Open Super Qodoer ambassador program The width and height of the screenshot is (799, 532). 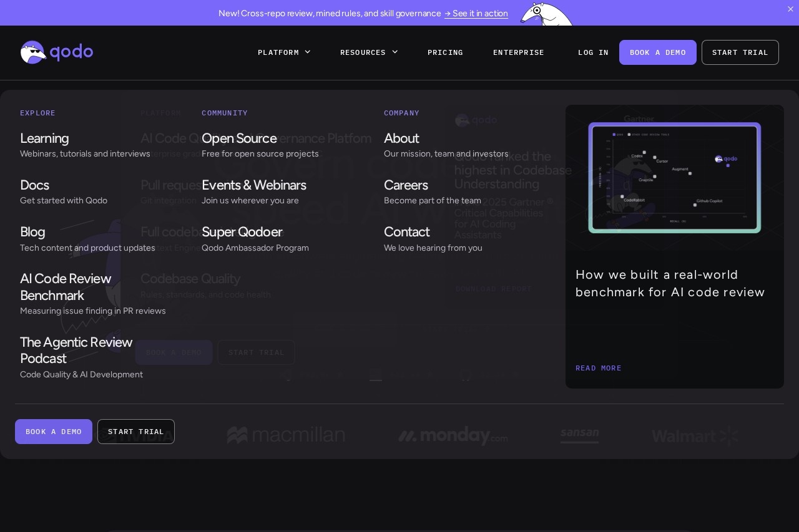click(242, 231)
